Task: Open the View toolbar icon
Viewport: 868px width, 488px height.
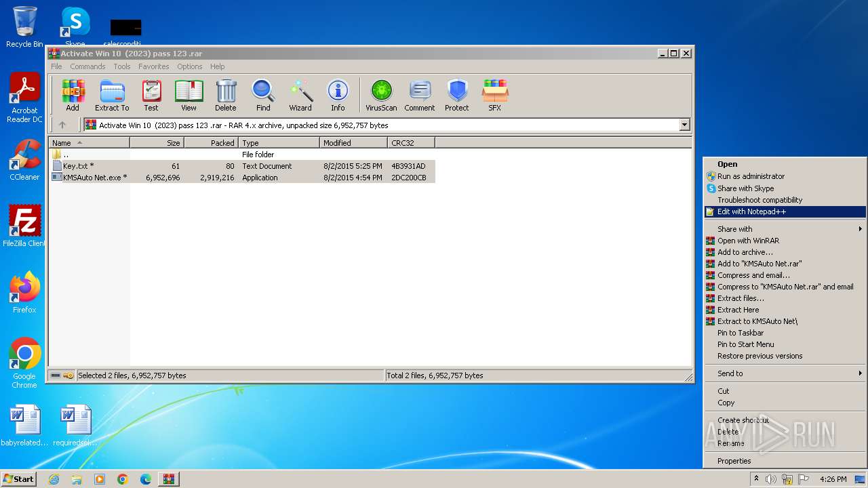Action: coord(189,96)
